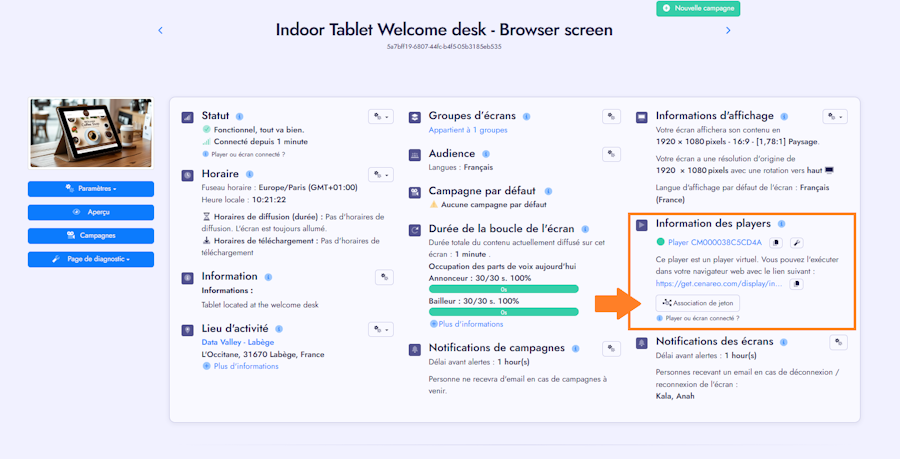
Task: Copy the get.cenareo.com display link
Action: [x=797, y=283]
